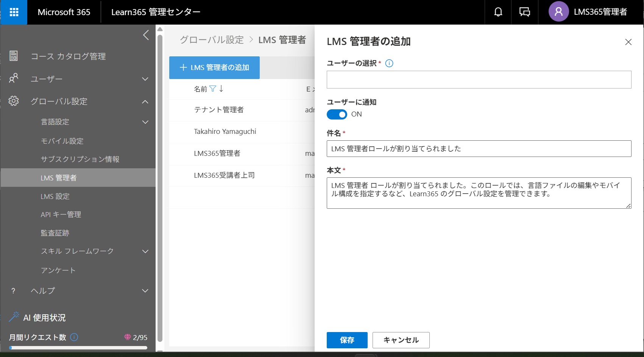Filter the 名前 column
644x357 pixels.
[x=213, y=88]
